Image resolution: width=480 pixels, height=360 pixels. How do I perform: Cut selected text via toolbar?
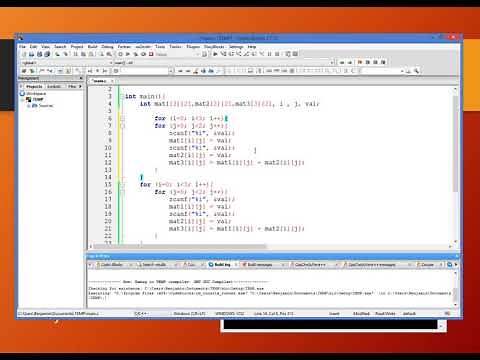(x=76, y=54)
